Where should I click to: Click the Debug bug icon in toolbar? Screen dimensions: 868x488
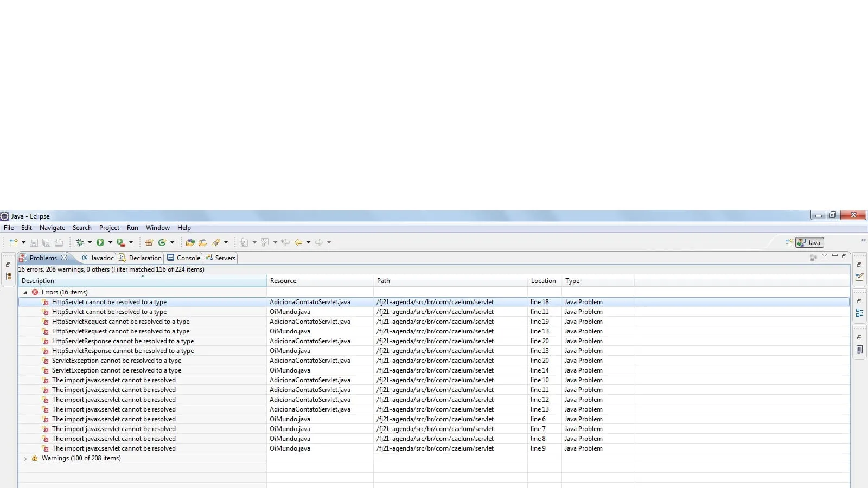click(80, 243)
